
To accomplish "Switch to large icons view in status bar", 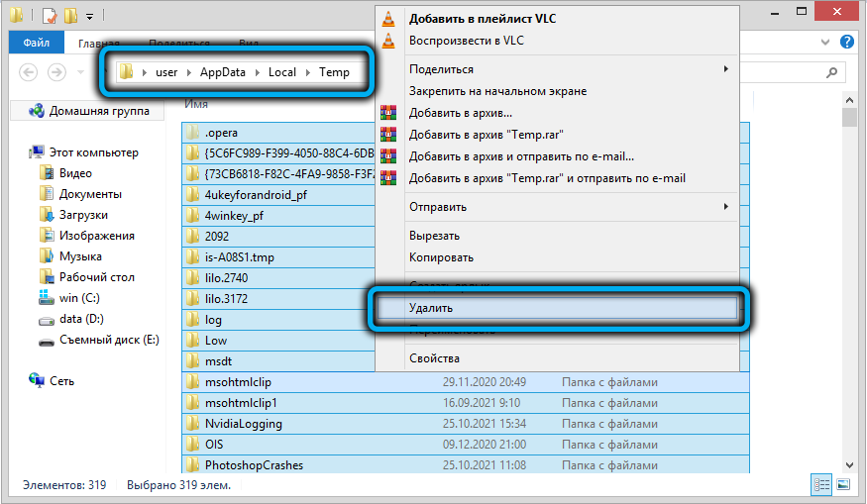I will coord(842,484).
